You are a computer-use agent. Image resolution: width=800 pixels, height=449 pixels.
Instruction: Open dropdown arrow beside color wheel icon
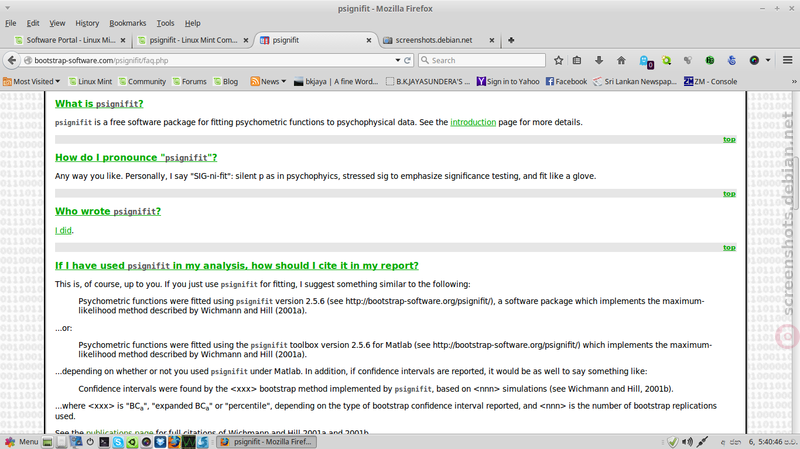[768, 60]
